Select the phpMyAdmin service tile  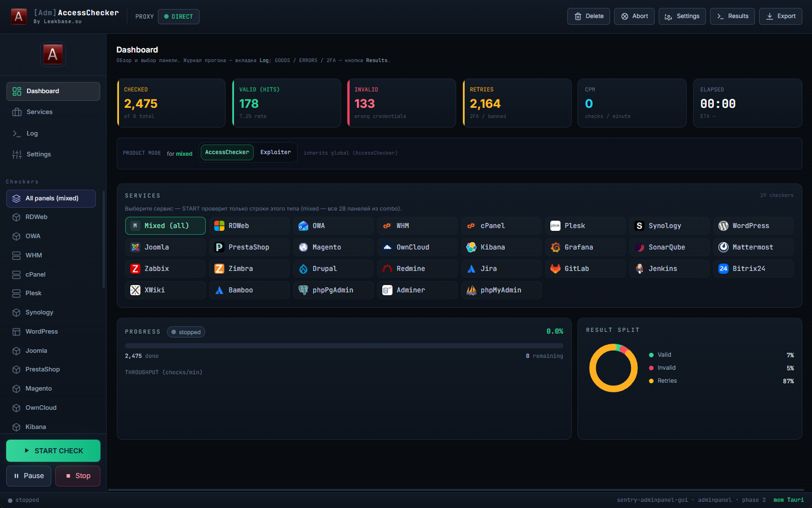click(501, 290)
